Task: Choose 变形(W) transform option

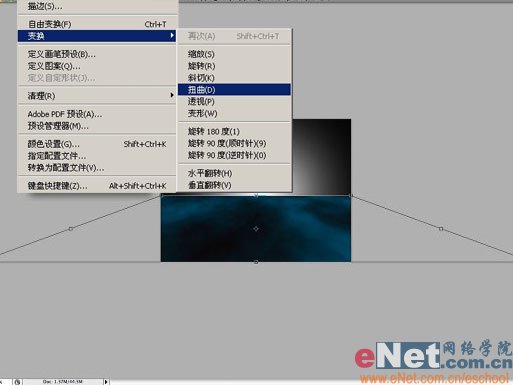Action: coord(234,113)
